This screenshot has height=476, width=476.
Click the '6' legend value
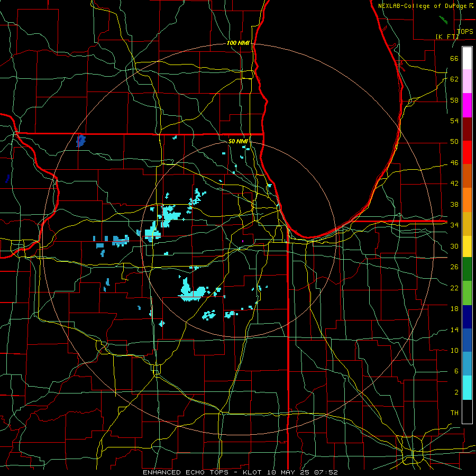click(456, 371)
